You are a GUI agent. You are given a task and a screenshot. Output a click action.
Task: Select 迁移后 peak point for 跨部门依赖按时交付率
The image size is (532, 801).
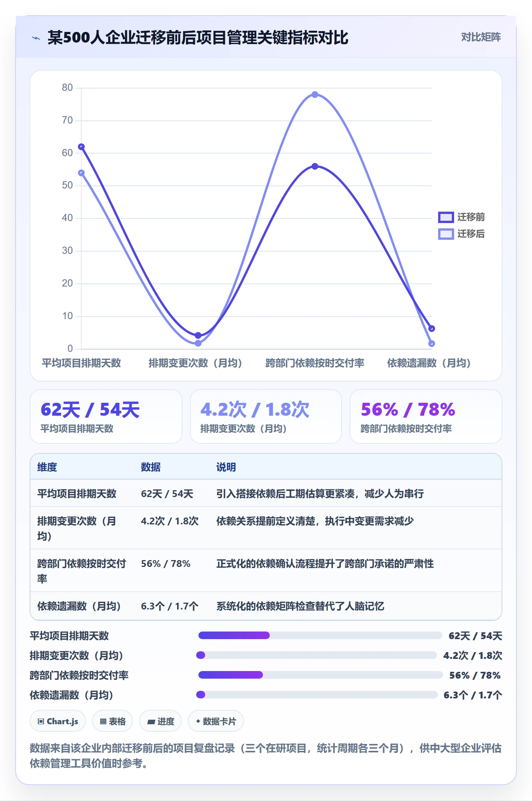[x=315, y=94]
